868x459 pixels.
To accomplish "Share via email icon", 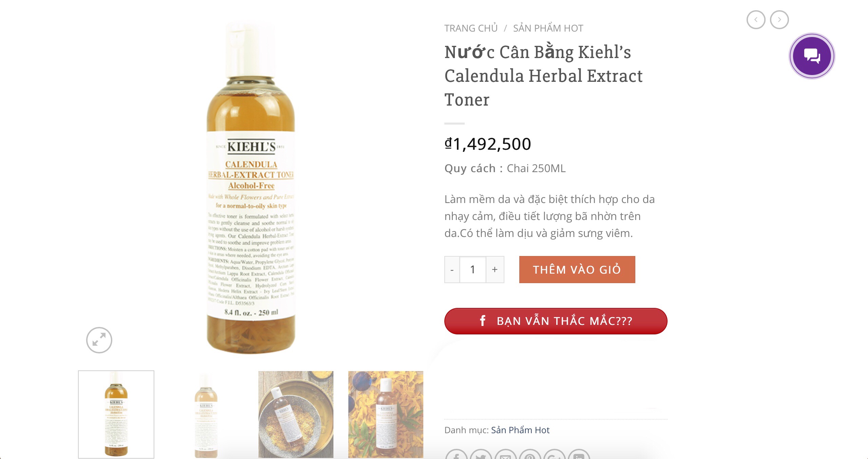I will (x=505, y=454).
